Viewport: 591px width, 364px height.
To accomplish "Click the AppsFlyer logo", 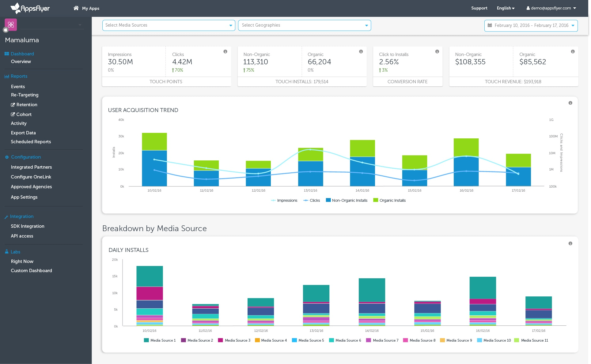I will [x=30, y=8].
